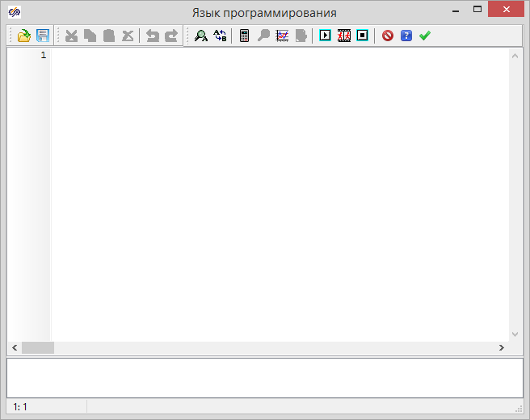Click the Cut scissors icon

point(71,36)
